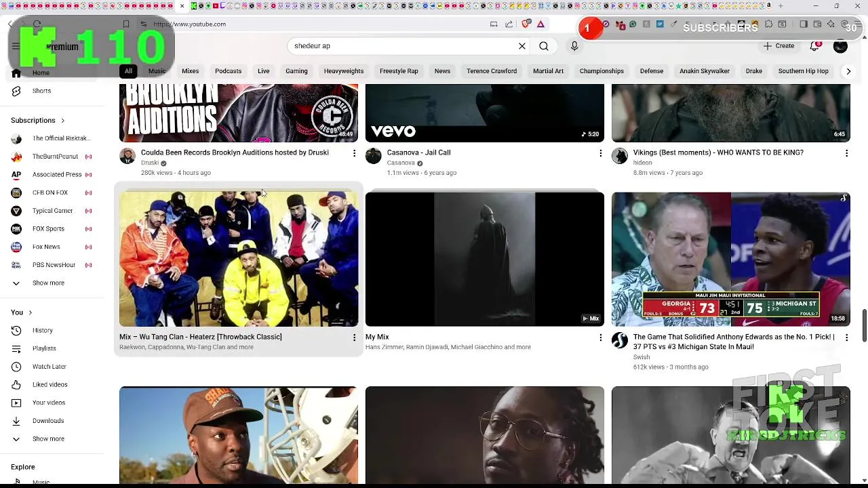Select the Music filter chip
868x488 pixels.
[x=157, y=71]
